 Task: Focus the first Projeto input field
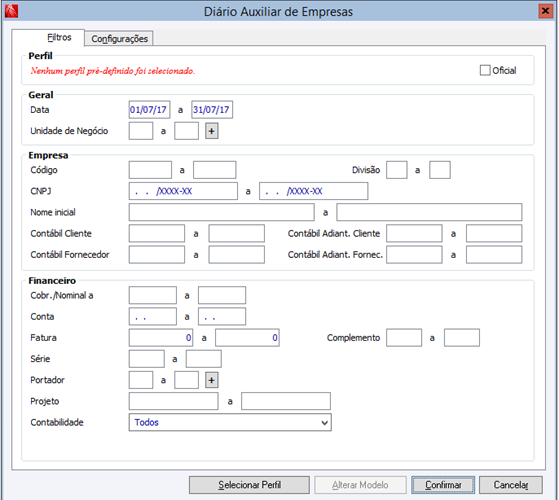[174, 401]
